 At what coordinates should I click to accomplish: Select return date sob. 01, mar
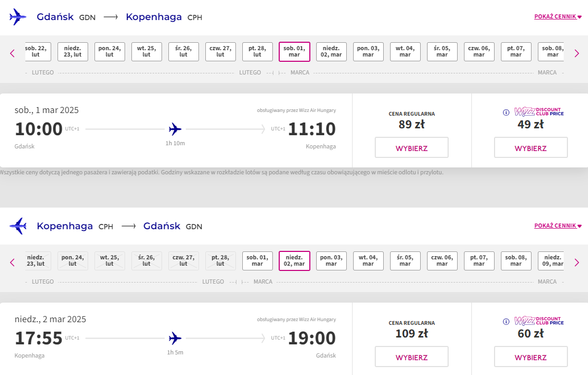point(257,260)
